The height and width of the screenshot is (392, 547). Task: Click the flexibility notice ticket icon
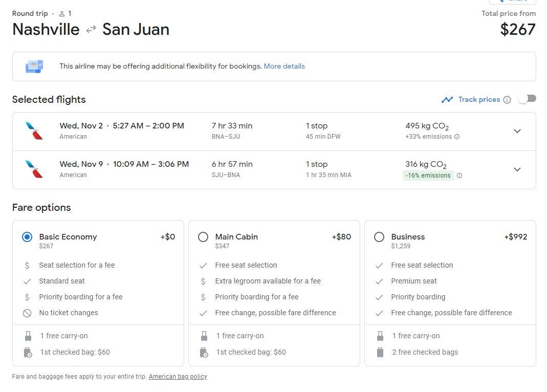click(34, 67)
